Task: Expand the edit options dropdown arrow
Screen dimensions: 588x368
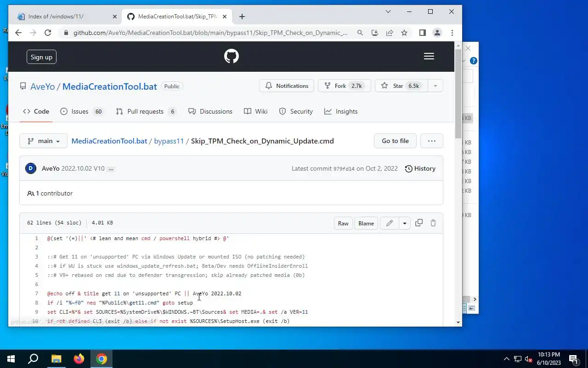Action: click(x=404, y=223)
